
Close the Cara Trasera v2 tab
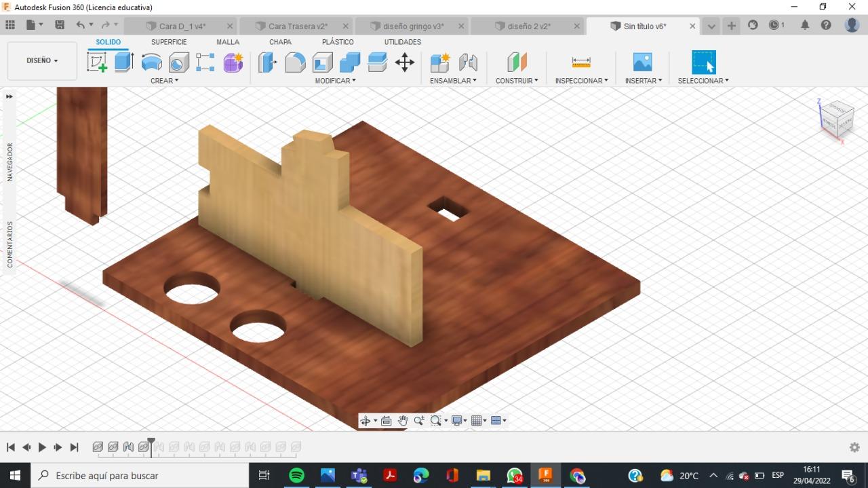tap(345, 26)
